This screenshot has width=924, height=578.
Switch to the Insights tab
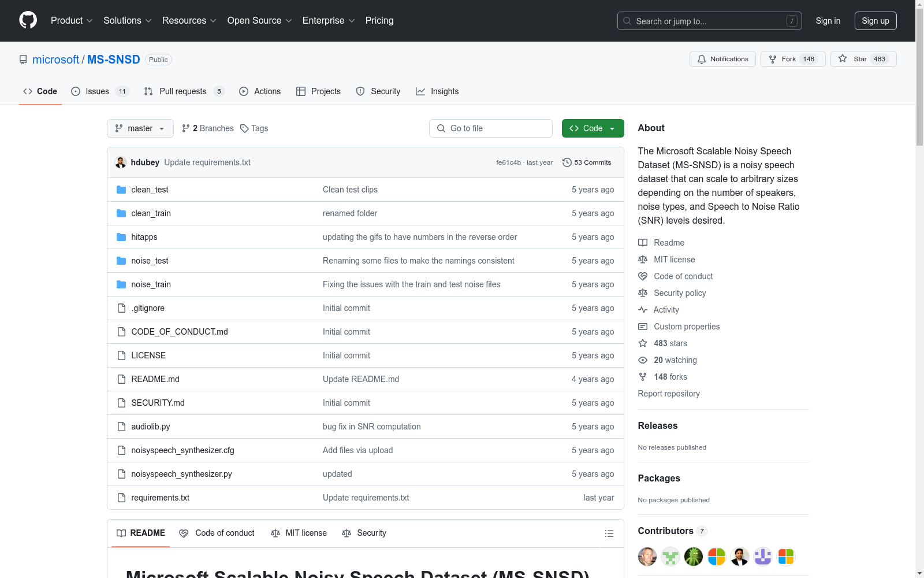(437, 91)
